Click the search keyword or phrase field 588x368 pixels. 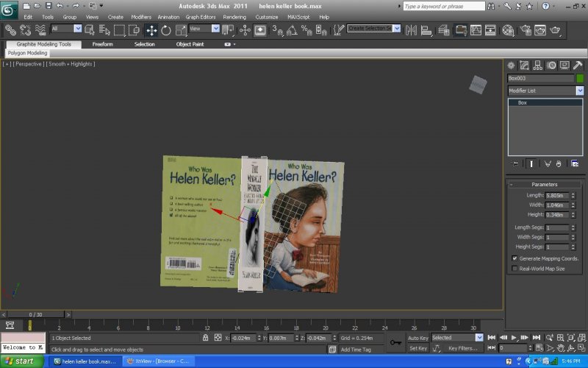coord(444,6)
